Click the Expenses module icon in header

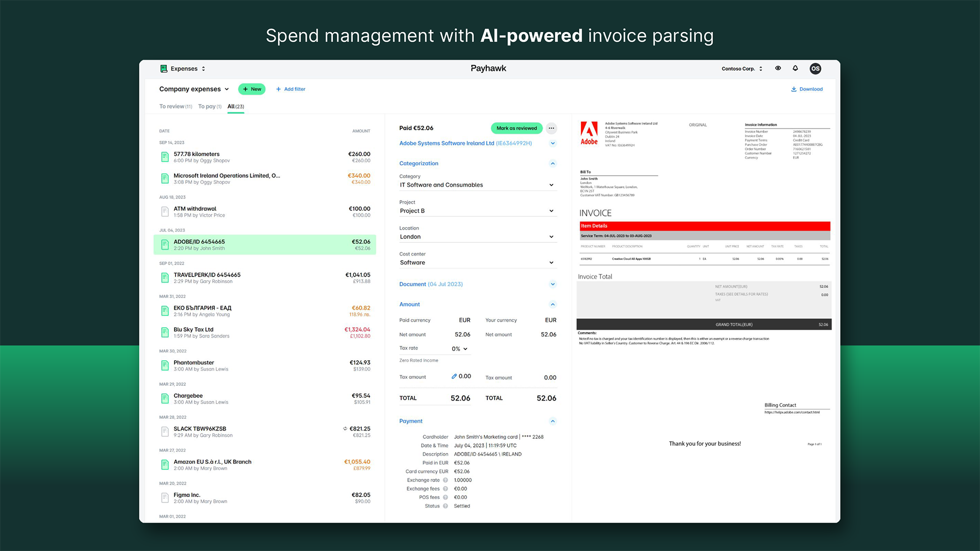pos(164,68)
